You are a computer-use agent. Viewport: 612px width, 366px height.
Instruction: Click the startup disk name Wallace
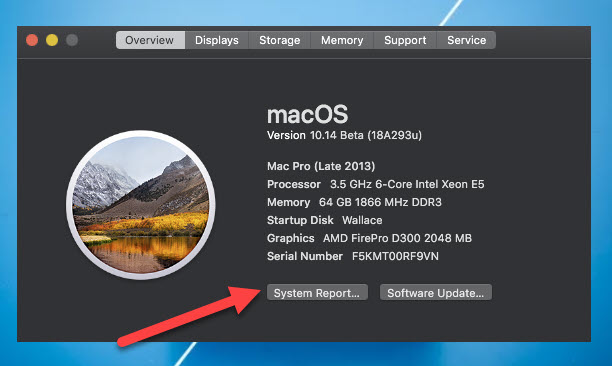[362, 220]
